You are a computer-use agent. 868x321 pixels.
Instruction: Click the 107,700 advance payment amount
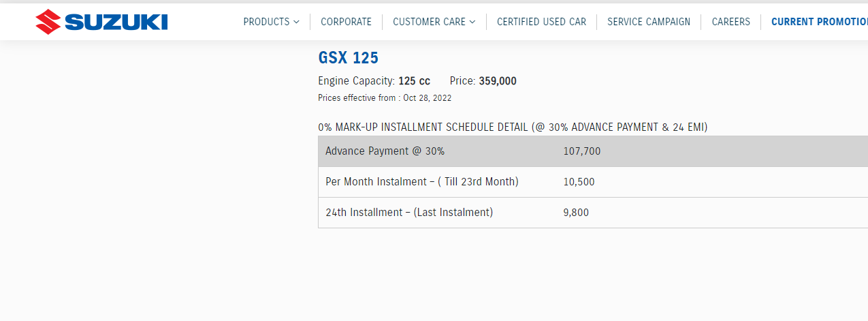(x=582, y=151)
